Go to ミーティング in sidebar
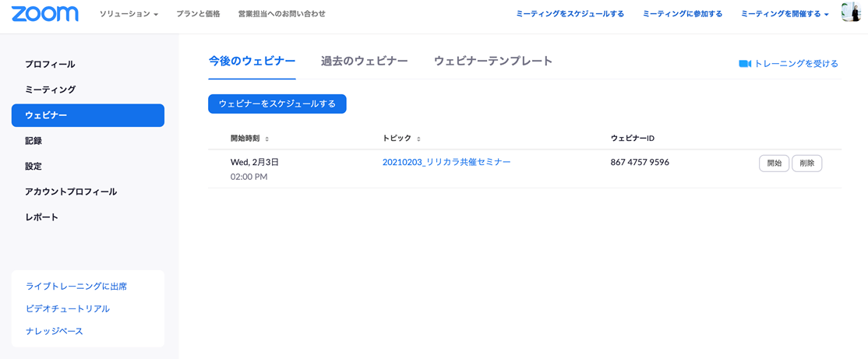The width and height of the screenshot is (868, 359). pos(50,90)
